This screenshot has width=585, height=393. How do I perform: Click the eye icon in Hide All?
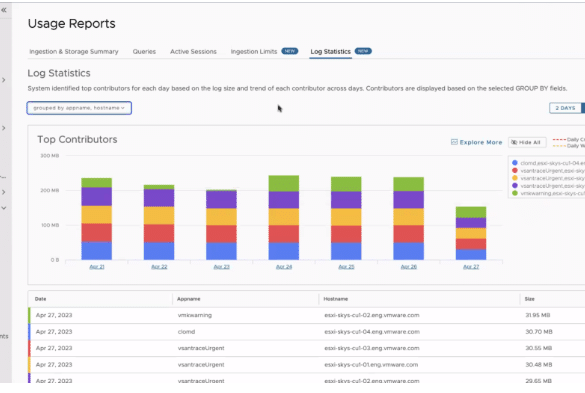514,142
